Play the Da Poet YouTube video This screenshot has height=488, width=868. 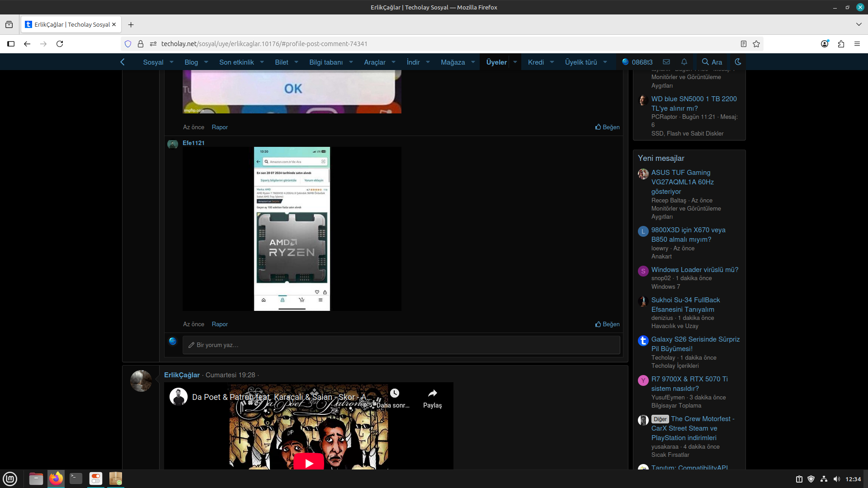click(309, 463)
